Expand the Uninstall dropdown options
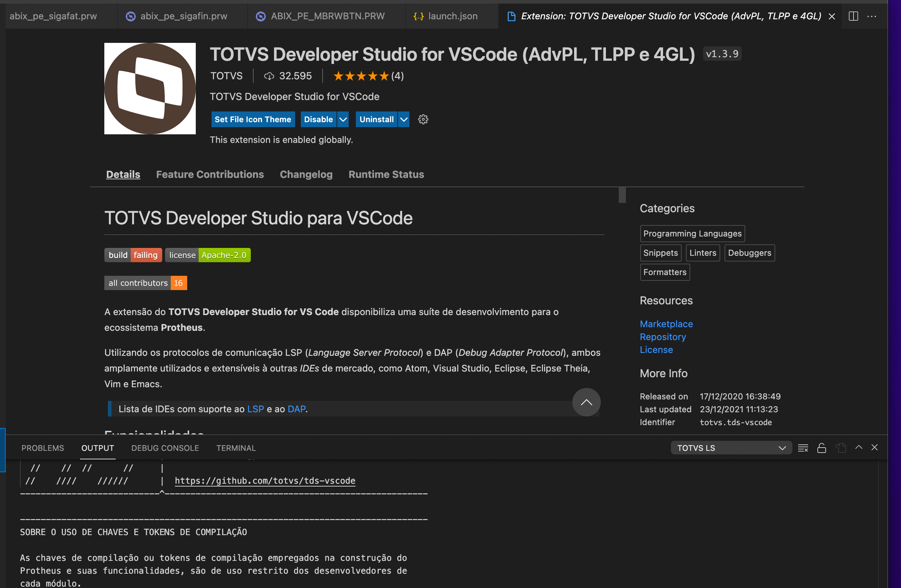 click(404, 119)
